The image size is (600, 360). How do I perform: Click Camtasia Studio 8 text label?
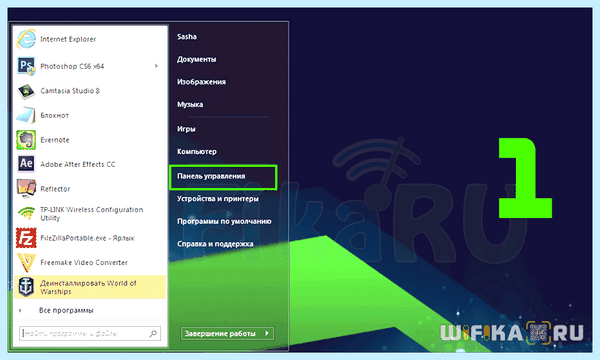coord(70,91)
